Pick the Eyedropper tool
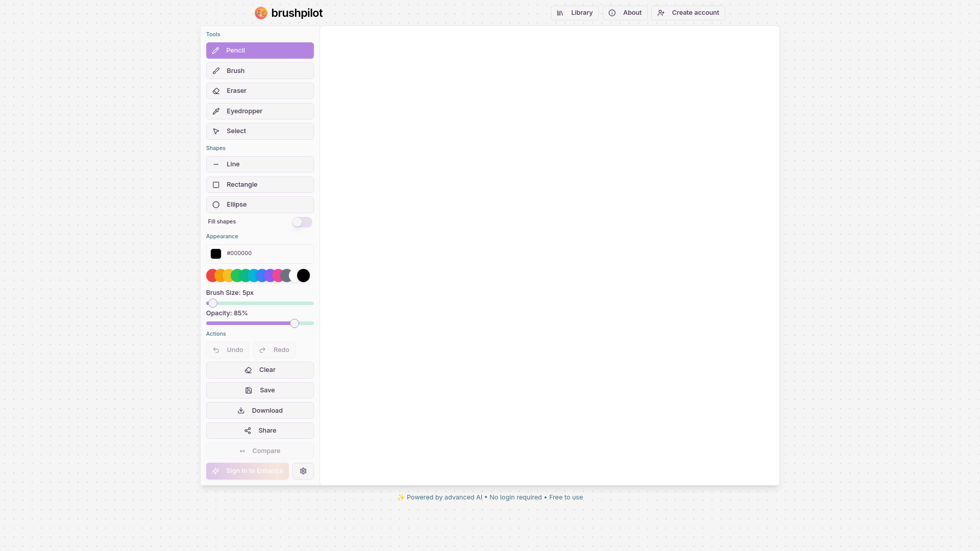 (260, 111)
